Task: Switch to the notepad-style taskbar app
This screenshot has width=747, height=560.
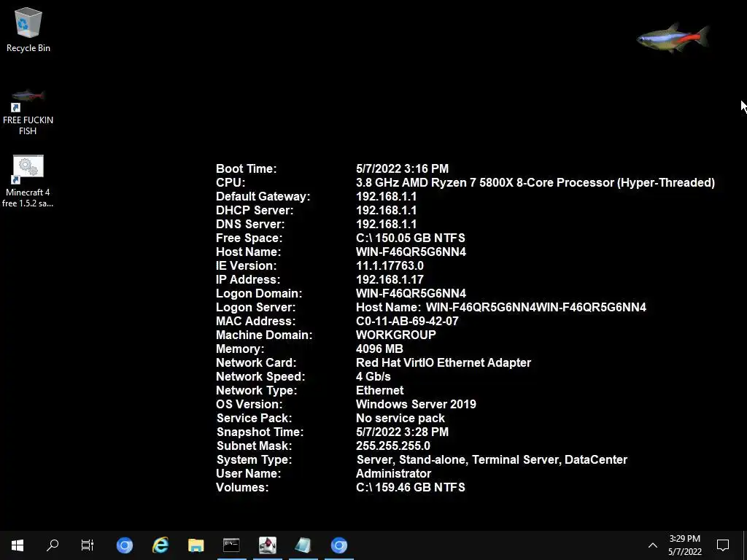Action: tap(303, 545)
